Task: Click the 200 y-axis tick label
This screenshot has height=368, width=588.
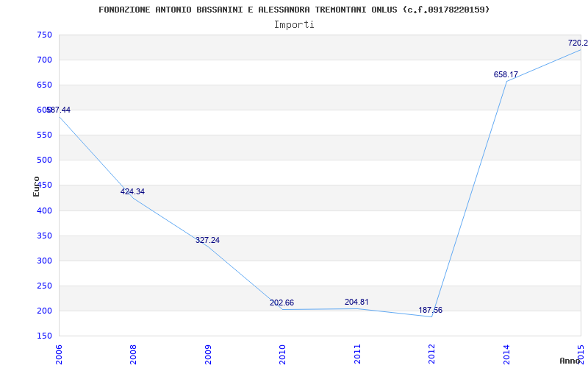Action: (44, 311)
